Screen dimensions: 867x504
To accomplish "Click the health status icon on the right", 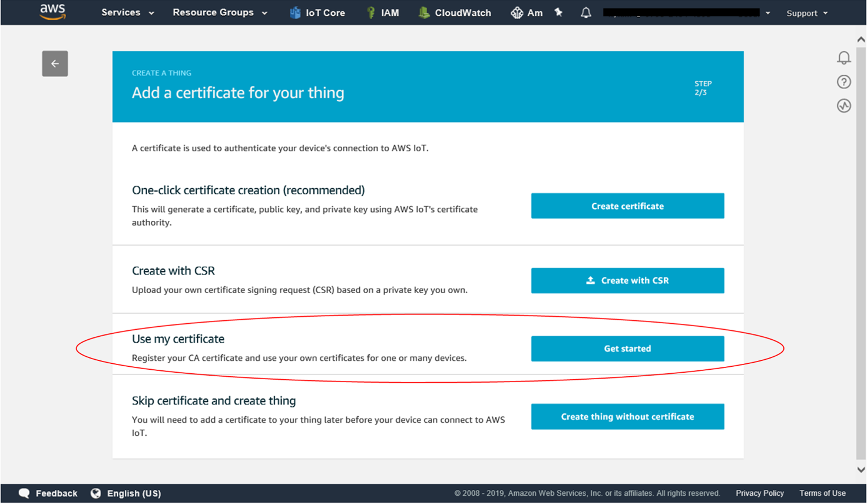I will pos(843,106).
